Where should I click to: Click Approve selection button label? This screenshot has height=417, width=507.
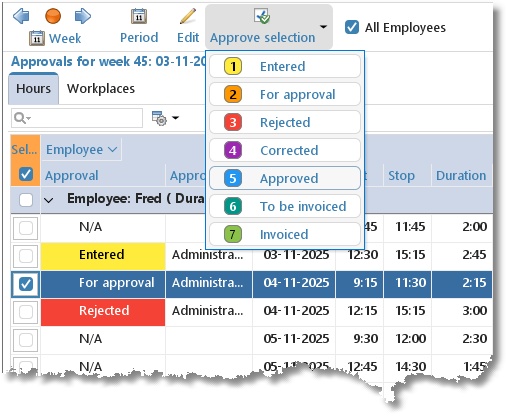coord(262,38)
